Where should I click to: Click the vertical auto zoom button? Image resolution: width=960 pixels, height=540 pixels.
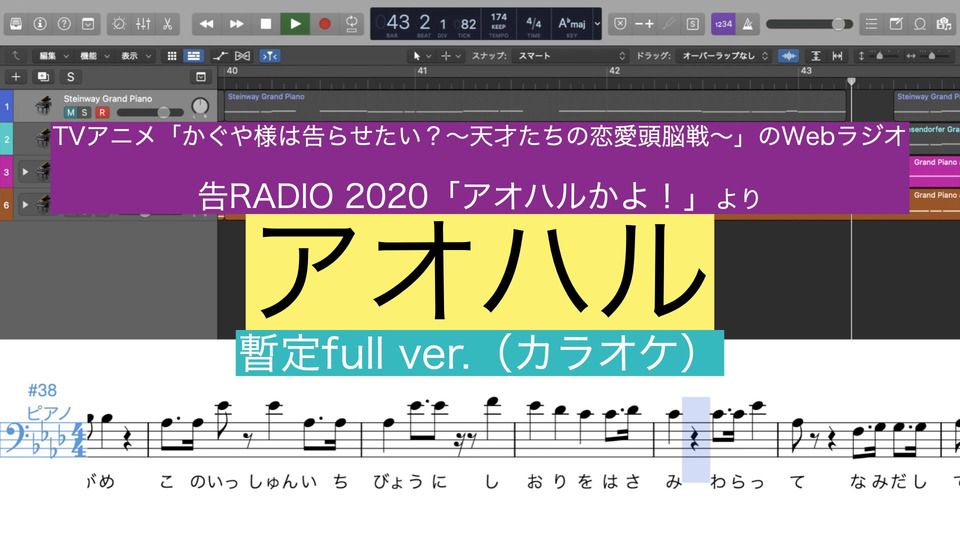(816, 56)
